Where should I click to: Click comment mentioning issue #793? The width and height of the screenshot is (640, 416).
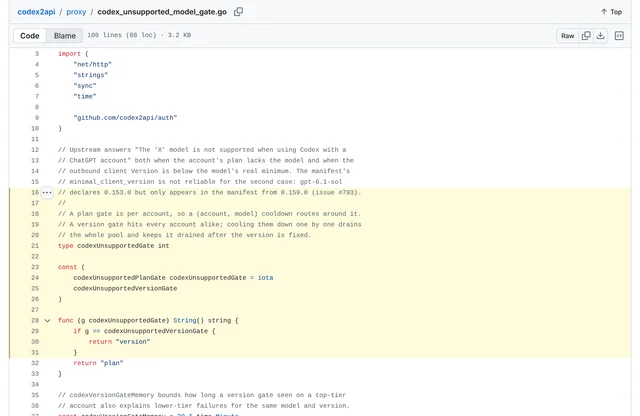tap(210, 192)
